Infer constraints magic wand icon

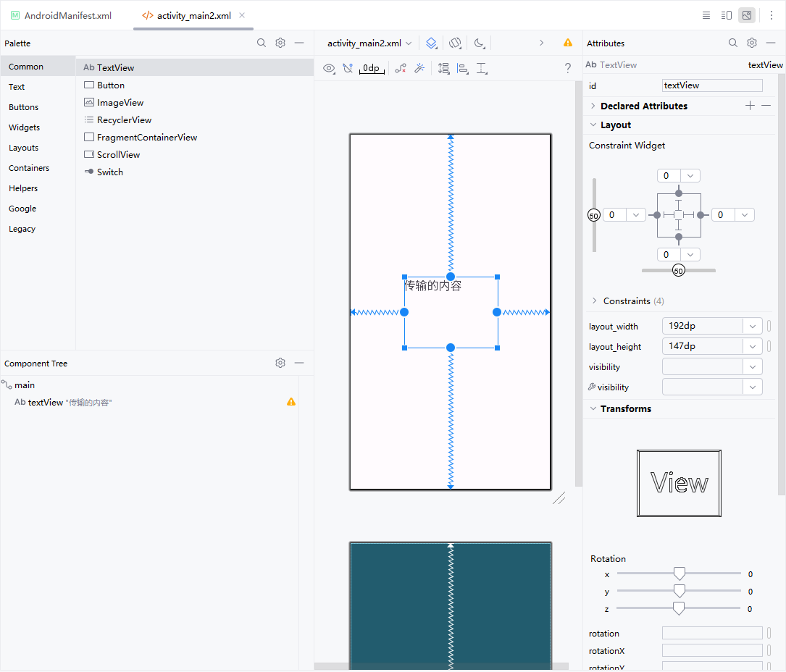coord(419,68)
